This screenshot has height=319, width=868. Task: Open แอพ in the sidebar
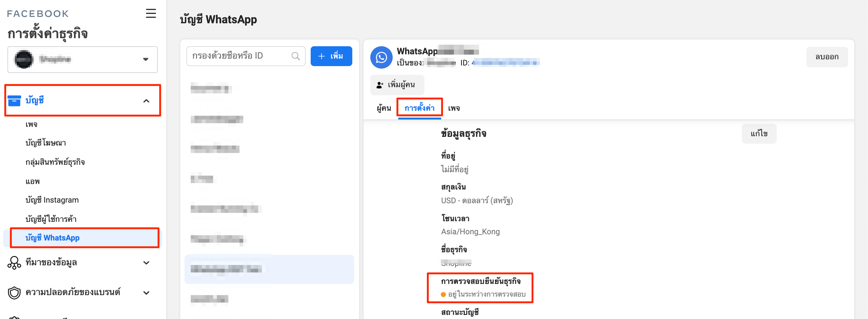pos(32,181)
